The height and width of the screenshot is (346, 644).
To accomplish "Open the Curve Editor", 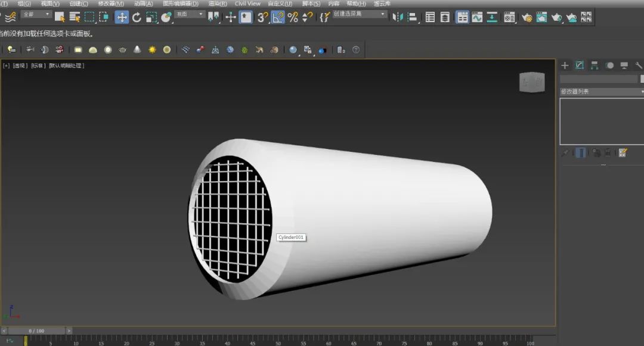I will click(x=477, y=17).
